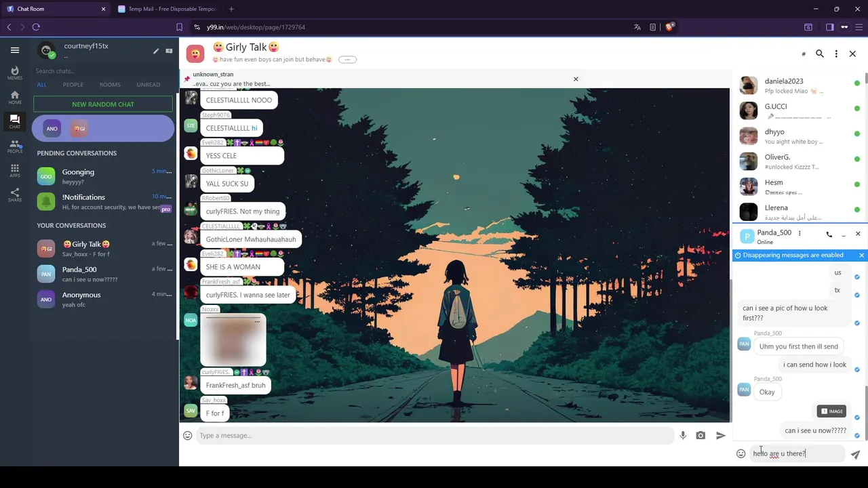This screenshot has height=488, width=868.
Task: Attach a photo with the camera icon
Action: 701,436
